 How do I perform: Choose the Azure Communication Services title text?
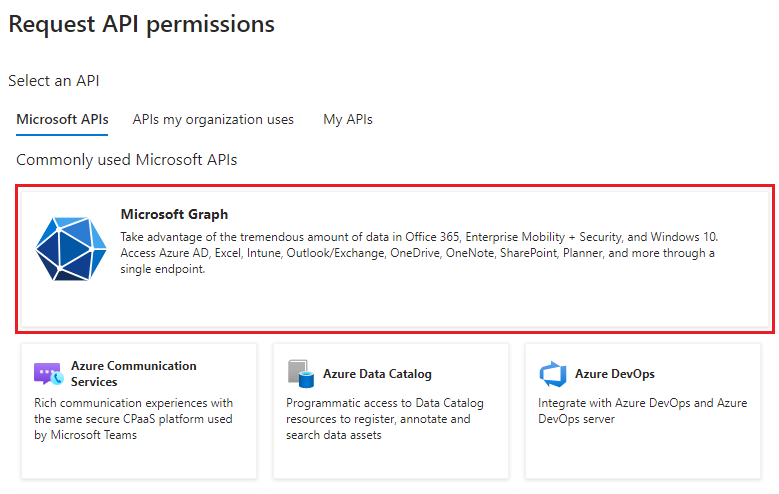tap(133, 373)
